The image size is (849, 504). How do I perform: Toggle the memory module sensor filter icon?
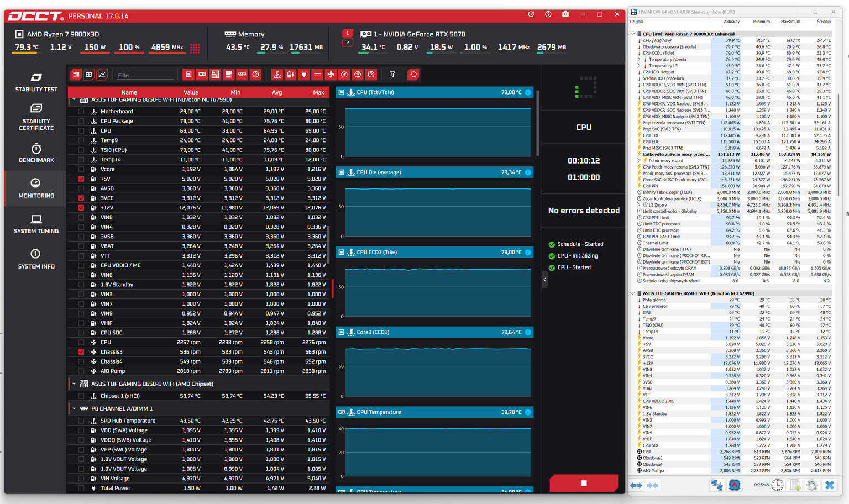point(242,75)
